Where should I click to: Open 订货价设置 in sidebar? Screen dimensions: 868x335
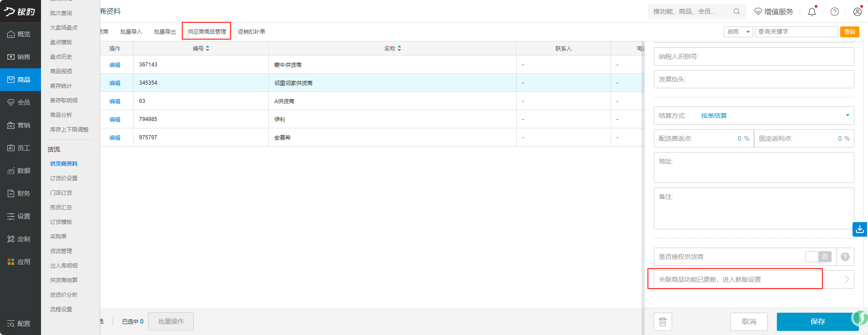pyautogui.click(x=64, y=178)
